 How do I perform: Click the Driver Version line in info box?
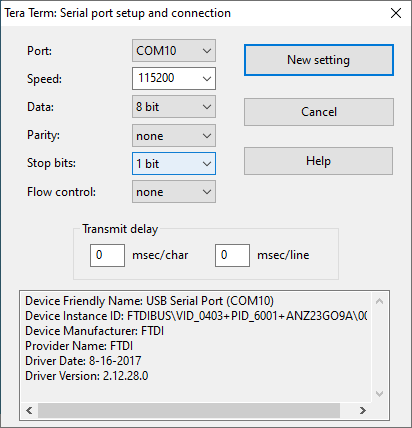pyautogui.click(x=87, y=376)
